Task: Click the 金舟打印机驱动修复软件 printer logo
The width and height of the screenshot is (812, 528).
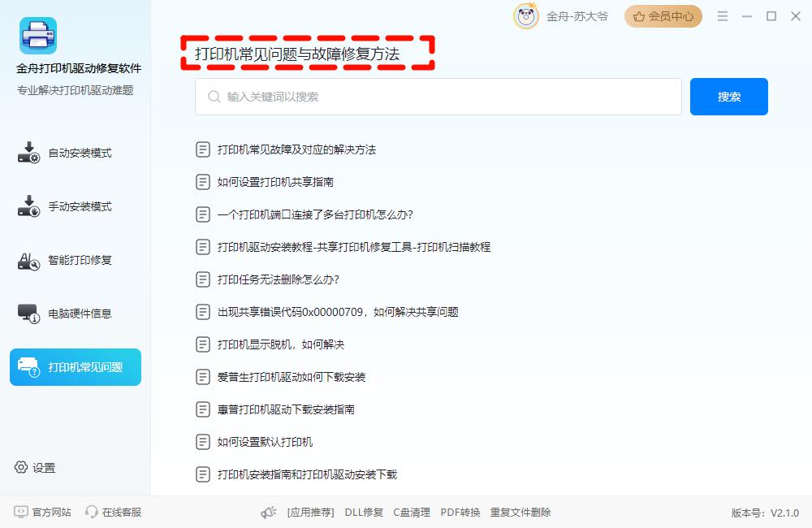Action: tap(38, 35)
